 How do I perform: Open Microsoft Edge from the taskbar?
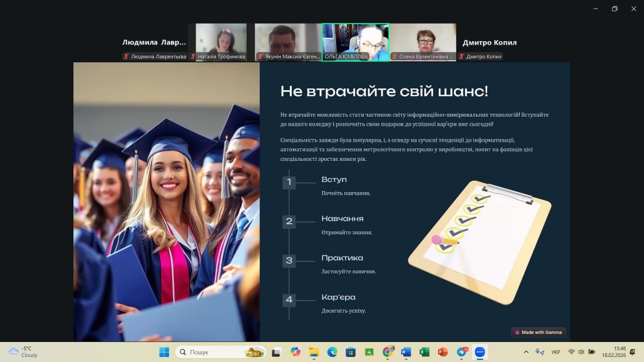coord(332,352)
